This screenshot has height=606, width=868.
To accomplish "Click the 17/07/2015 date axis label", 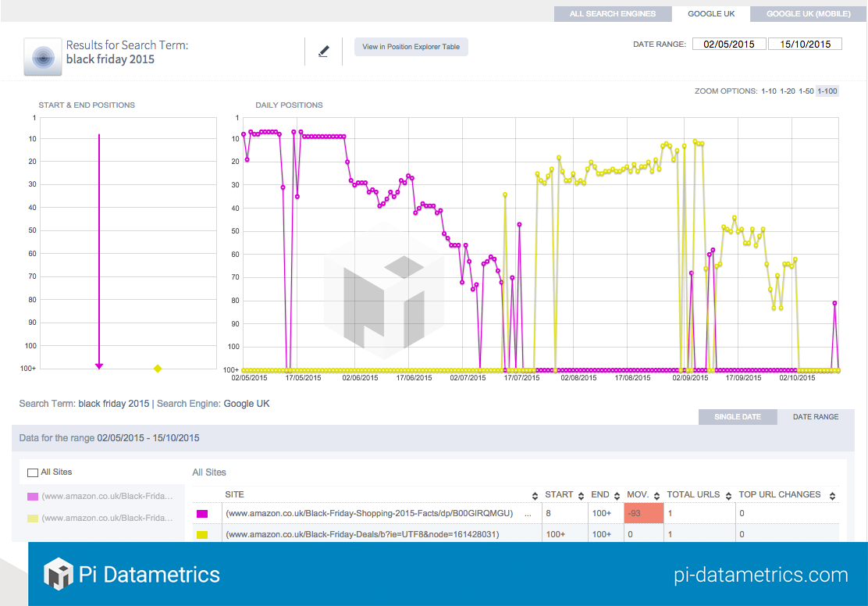I will point(521,378).
